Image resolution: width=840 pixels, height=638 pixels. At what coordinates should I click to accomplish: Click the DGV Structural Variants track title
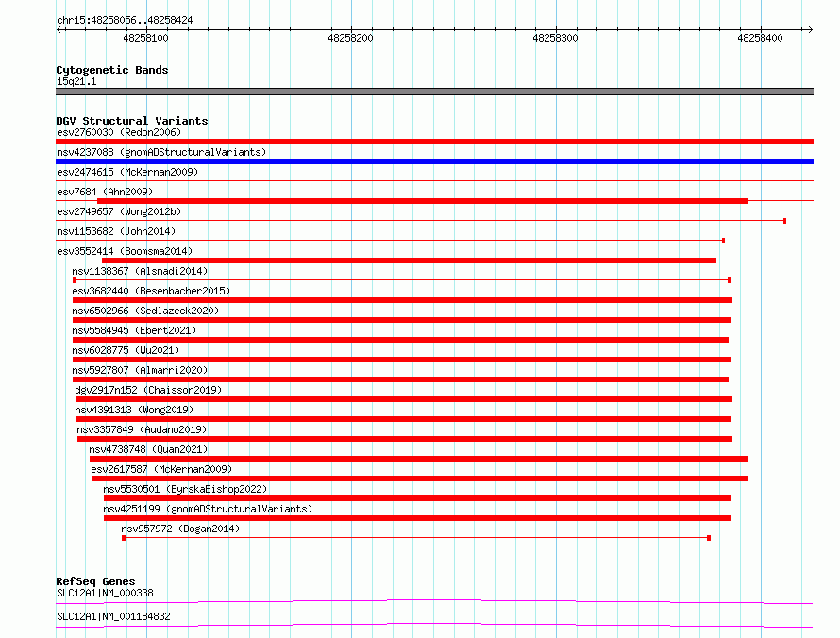point(132,121)
